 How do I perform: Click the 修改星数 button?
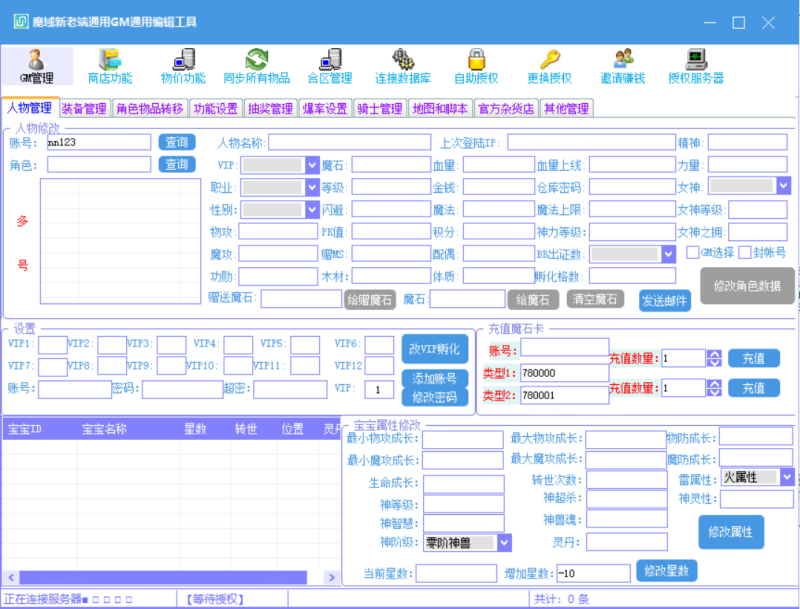click(666, 571)
